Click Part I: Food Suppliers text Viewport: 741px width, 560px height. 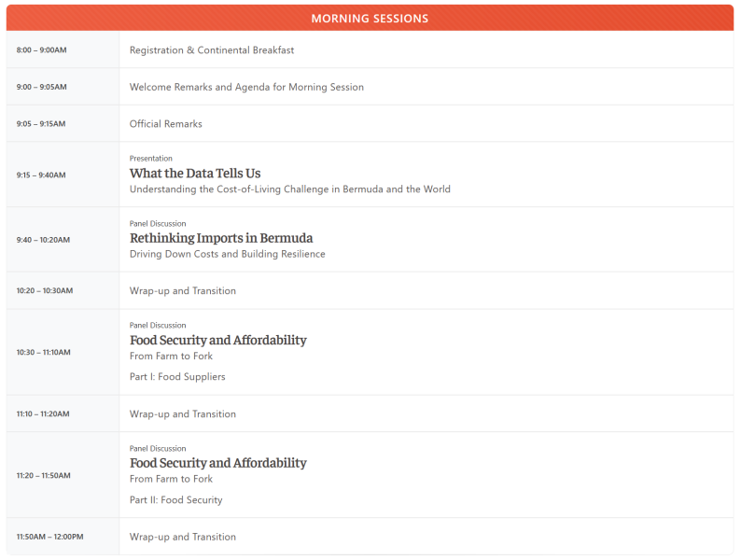[177, 377]
